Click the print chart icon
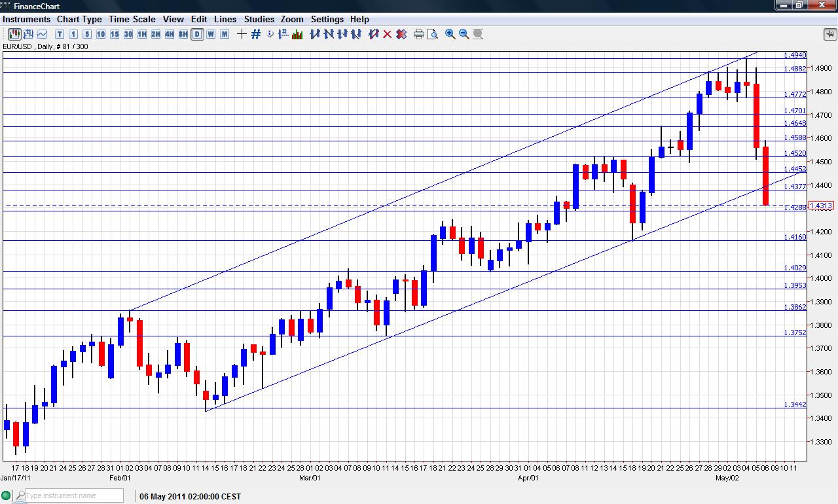 (x=419, y=34)
